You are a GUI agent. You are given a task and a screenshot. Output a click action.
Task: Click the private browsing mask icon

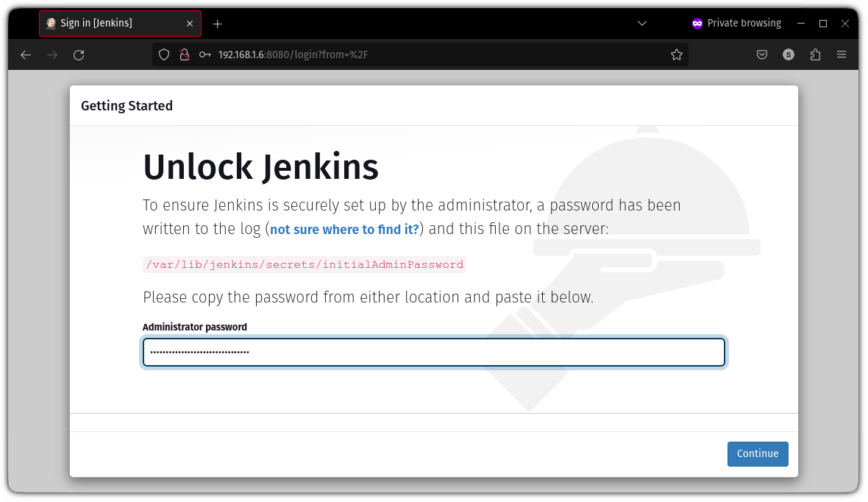697,23
